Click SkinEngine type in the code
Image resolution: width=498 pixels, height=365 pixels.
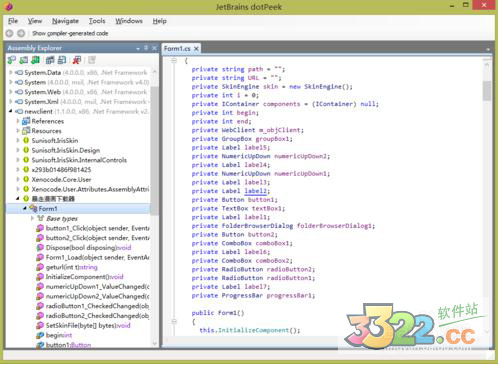click(x=240, y=87)
